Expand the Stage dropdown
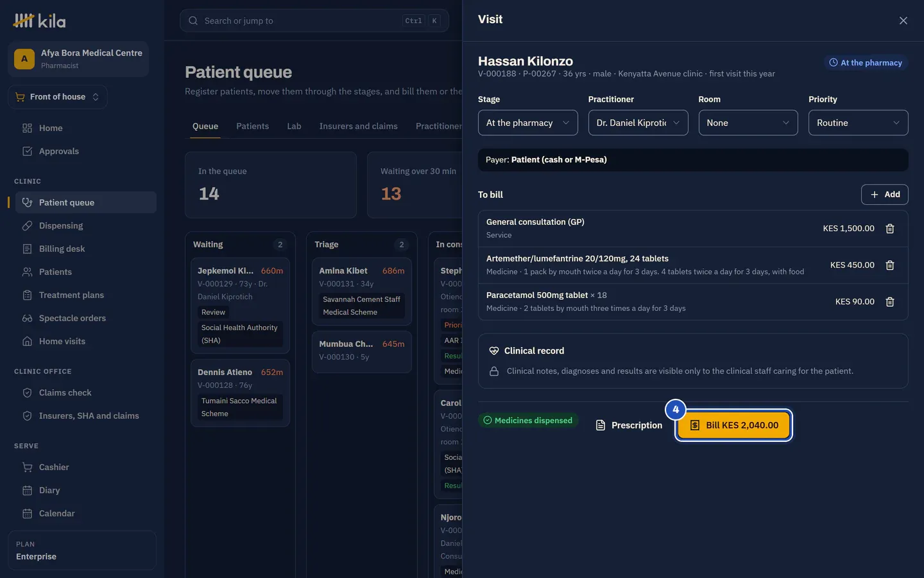This screenshot has height=578, width=924. (x=527, y=123)
